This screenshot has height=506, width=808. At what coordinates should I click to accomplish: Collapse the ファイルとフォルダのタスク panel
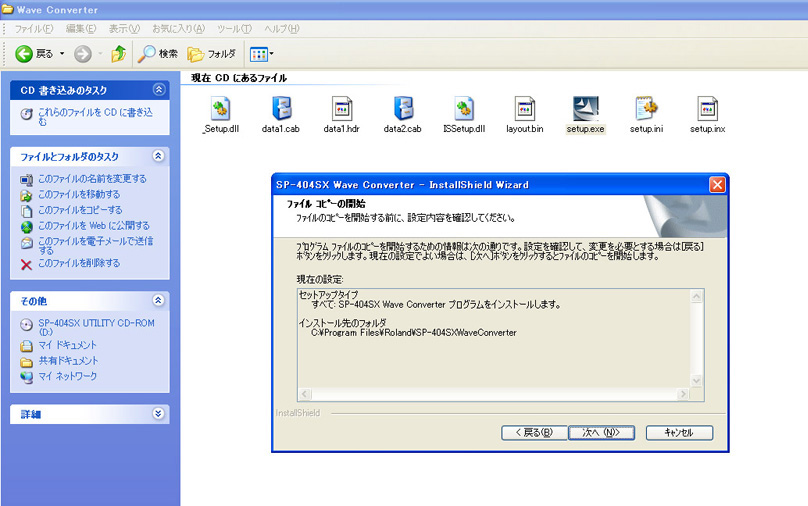(159, 156)
